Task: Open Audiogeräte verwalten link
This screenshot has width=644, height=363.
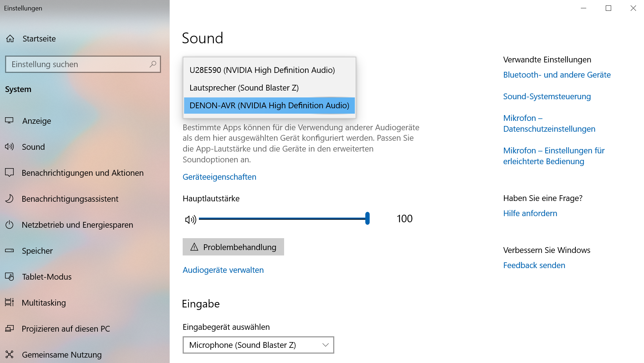Action: coord(223,270)
